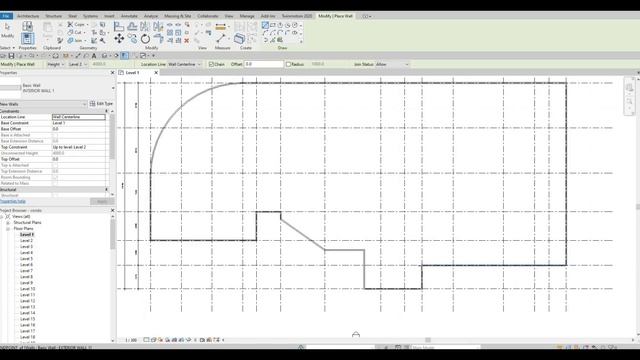Select Level 10 in Project Browser
This screenshot has height=360, width=640.
[27, 289]
